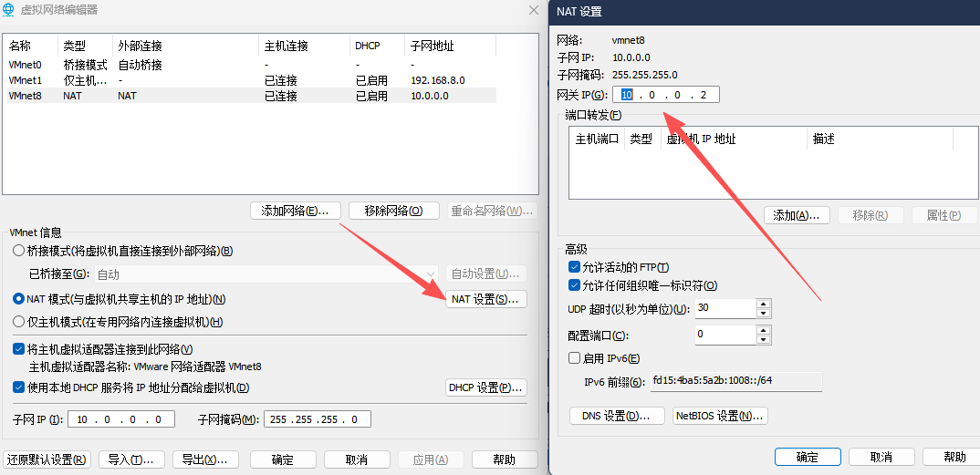
Task: Click the 导入(T)... button
Action: [131, 460]
